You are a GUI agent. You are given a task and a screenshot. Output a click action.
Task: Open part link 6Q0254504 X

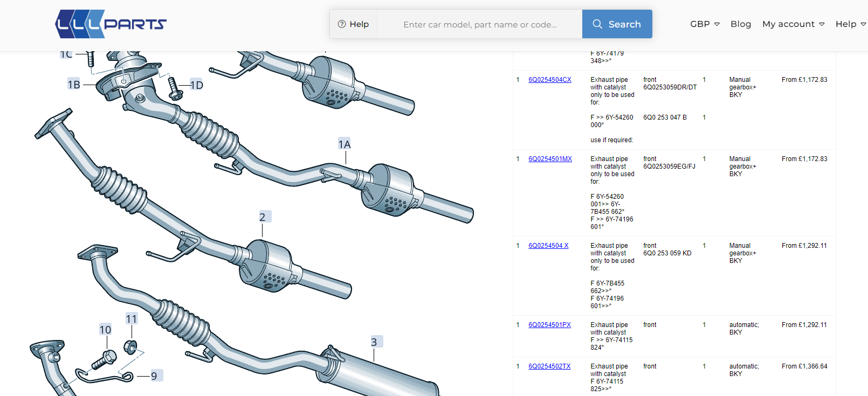point(548,246)
